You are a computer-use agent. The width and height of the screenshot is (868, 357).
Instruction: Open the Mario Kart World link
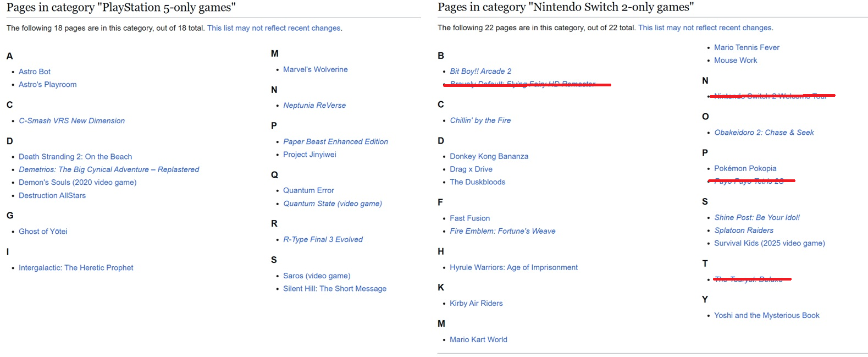[x=478, y=339]
